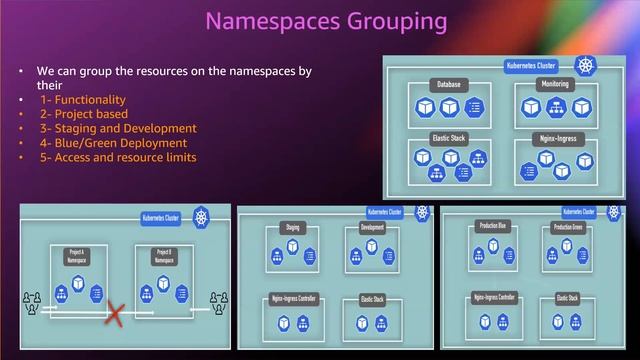This screenshot has height=360, width=640.
Task: Click the 'Database' namespace label
Action: 449,84
